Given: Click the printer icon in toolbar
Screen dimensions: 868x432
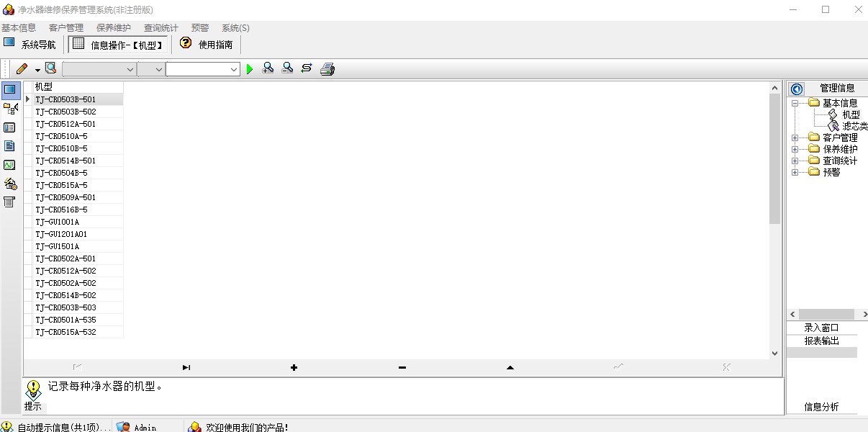Looking at the screenshot, I should click(327, 69).
